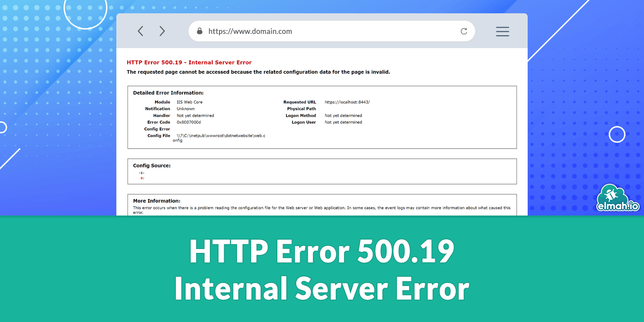Open the browser hamburger menu

pos(502,31)
